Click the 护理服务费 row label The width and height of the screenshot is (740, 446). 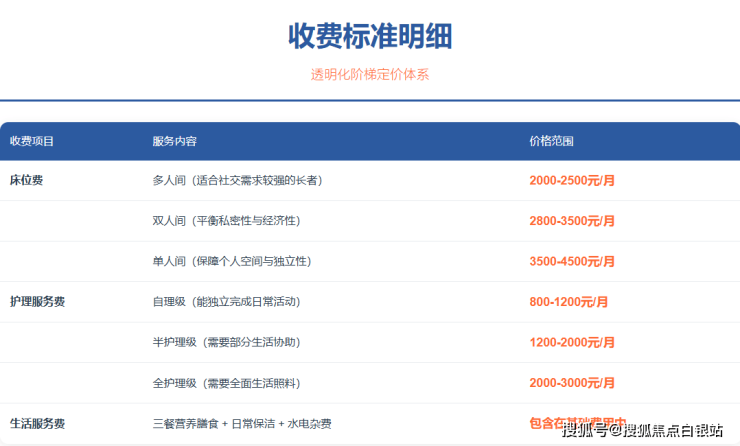(x=37, y=301)
